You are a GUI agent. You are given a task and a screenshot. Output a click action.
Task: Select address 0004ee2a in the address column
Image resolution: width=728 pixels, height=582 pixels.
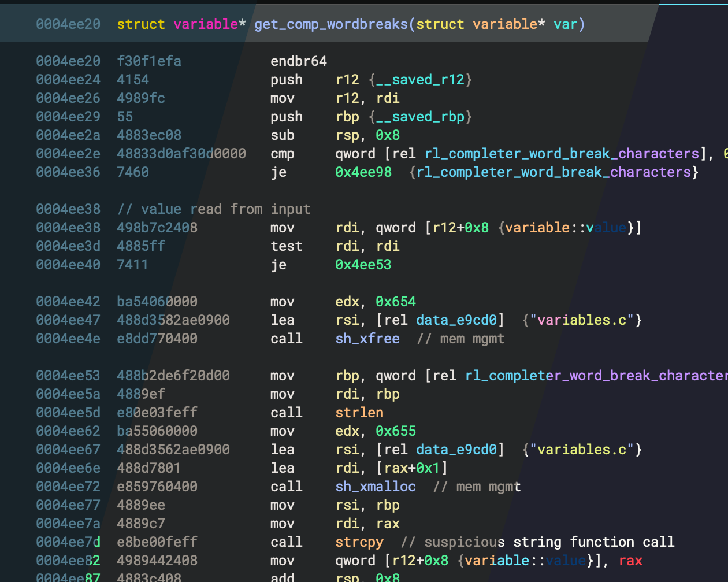tap(68, 135)
